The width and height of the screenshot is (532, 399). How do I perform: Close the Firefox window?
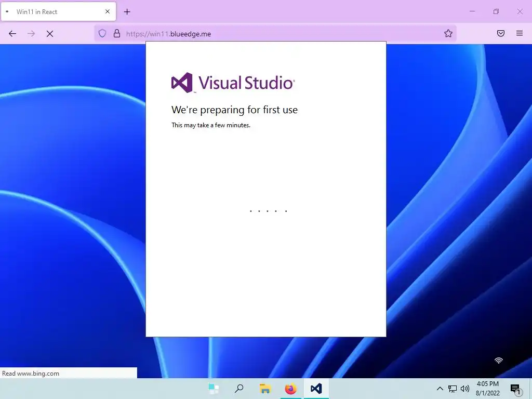tap(520, 11)
